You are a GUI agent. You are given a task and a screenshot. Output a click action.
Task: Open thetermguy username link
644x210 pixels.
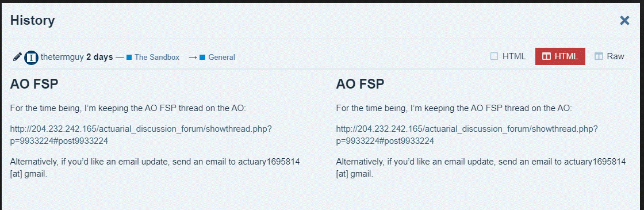(x=62, y=57)
